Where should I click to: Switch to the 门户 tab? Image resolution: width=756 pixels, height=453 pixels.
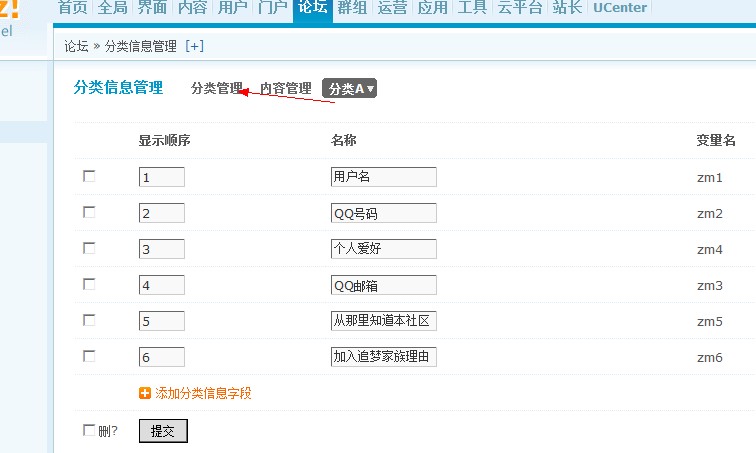[272, 7]
